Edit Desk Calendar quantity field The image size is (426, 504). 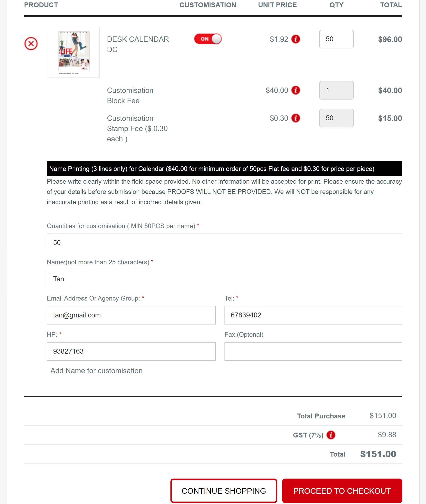click(x=336, y=39)
